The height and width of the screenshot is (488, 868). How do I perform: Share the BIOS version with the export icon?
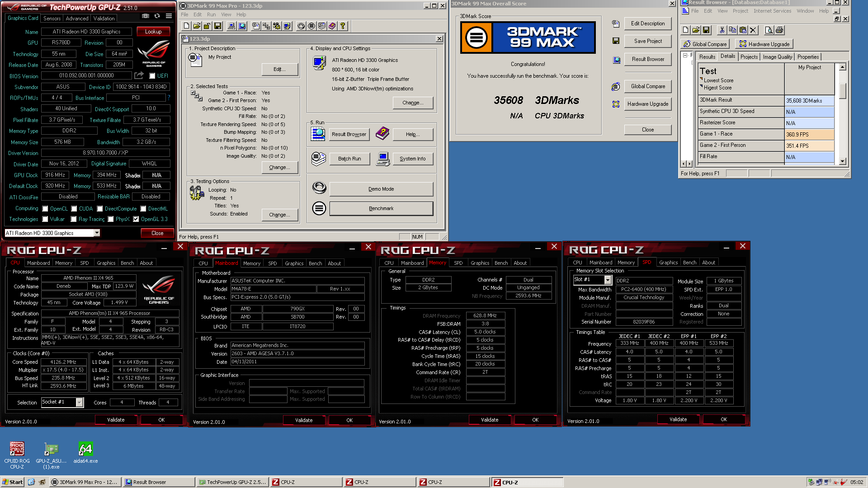coord(139,75)
